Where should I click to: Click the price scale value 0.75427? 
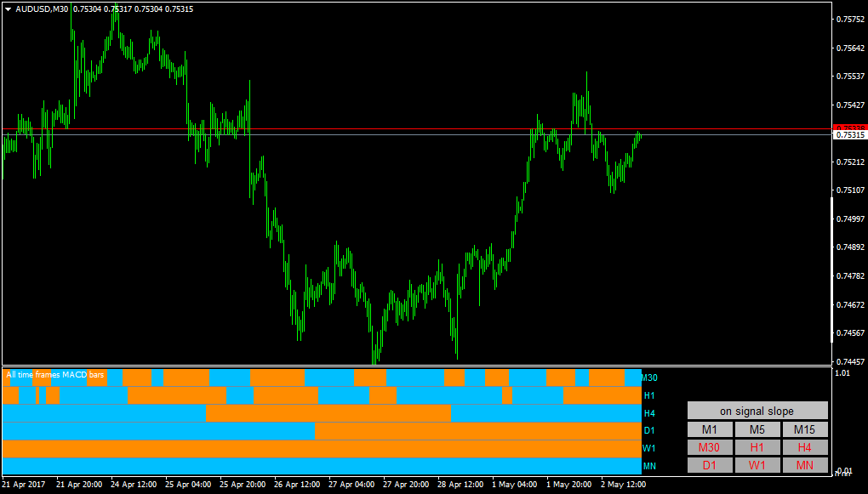(851, 105)
